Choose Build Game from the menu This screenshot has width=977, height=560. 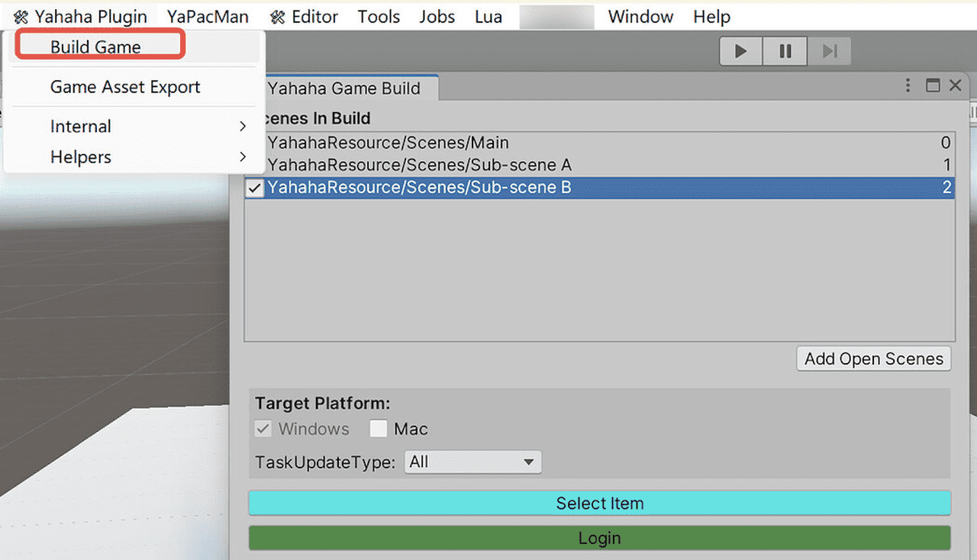click(x=96, y=47)
